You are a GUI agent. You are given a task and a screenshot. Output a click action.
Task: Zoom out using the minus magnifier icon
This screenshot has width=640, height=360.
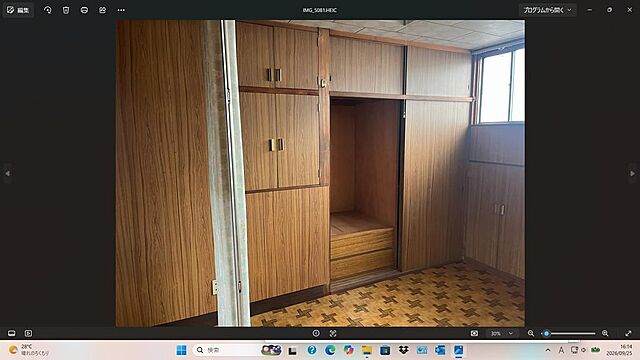[531, 333]
